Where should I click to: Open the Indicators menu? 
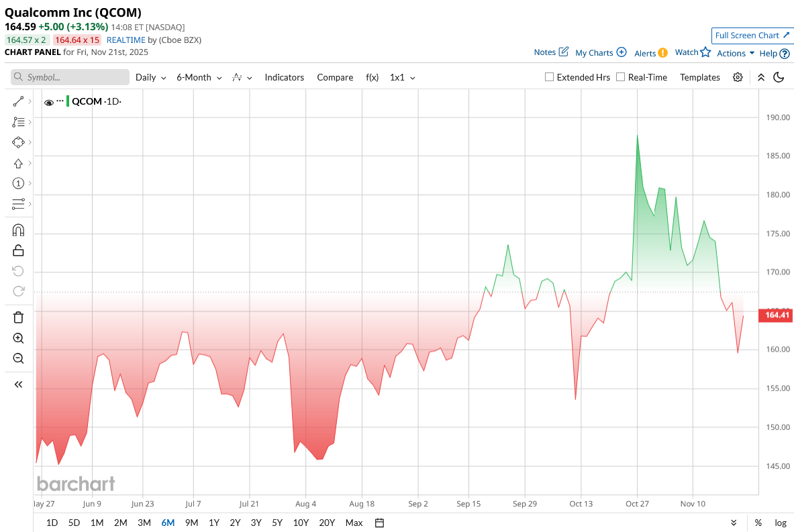coord(284,77)
